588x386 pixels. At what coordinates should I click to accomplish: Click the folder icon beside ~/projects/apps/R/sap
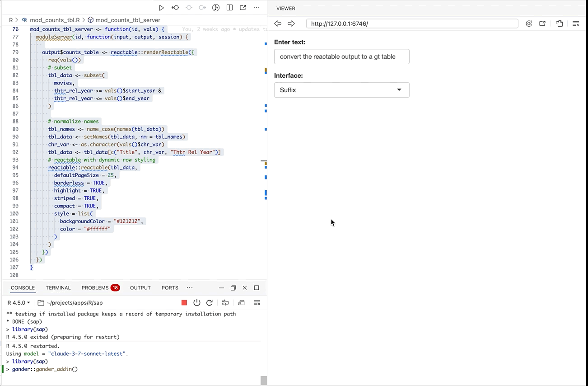[x=41, y=303]
